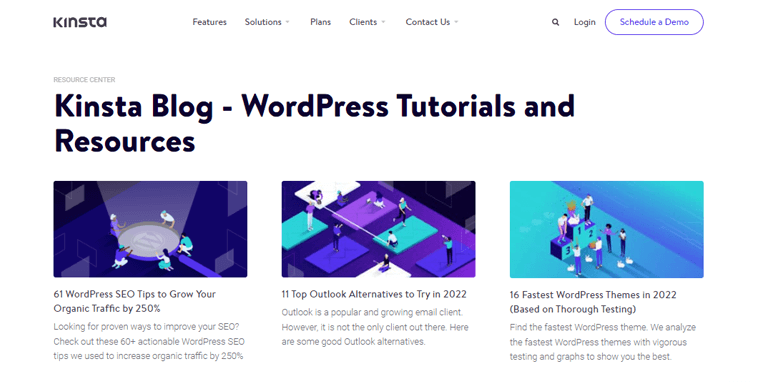This screenshot has height=382, width=760.
Task: Open the Clients menu
Action: pos(363,22)
